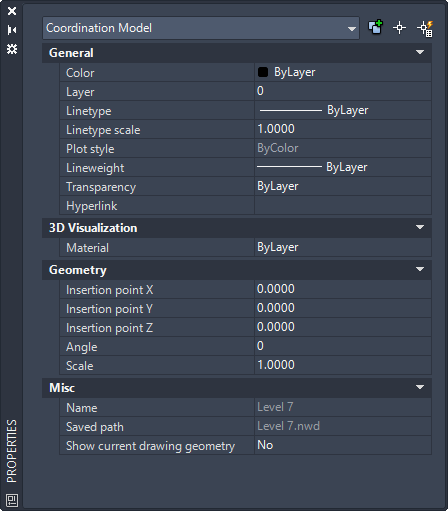Collapse the Misc section arrow

420,387
